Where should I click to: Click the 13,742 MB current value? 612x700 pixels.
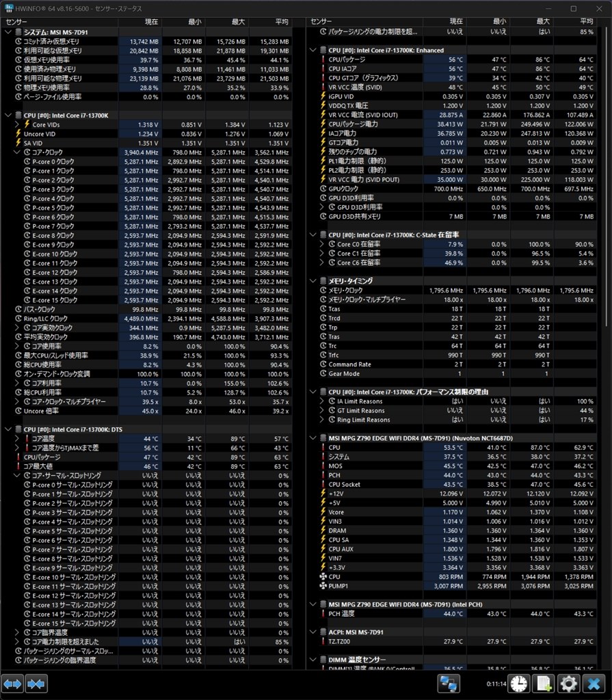144,42
